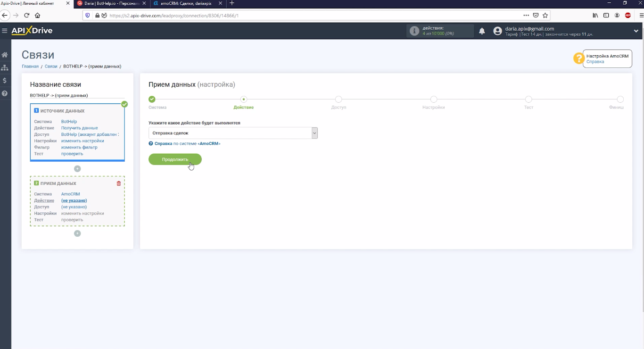The height and width of the screenshot is (349, 644).
Task: Open the Adblock Plus extension icon
Action: click(628, 15)
